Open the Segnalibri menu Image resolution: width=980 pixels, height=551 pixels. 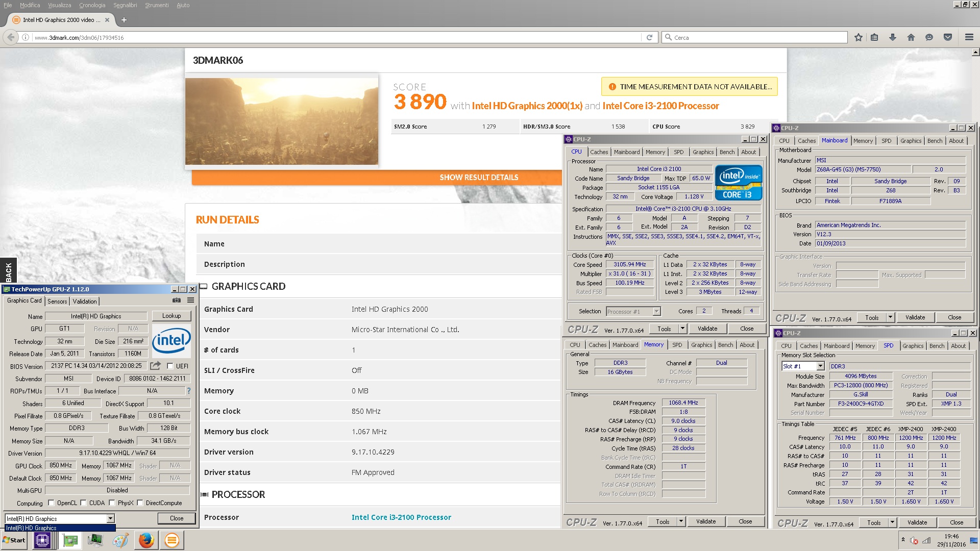point(125,5)
